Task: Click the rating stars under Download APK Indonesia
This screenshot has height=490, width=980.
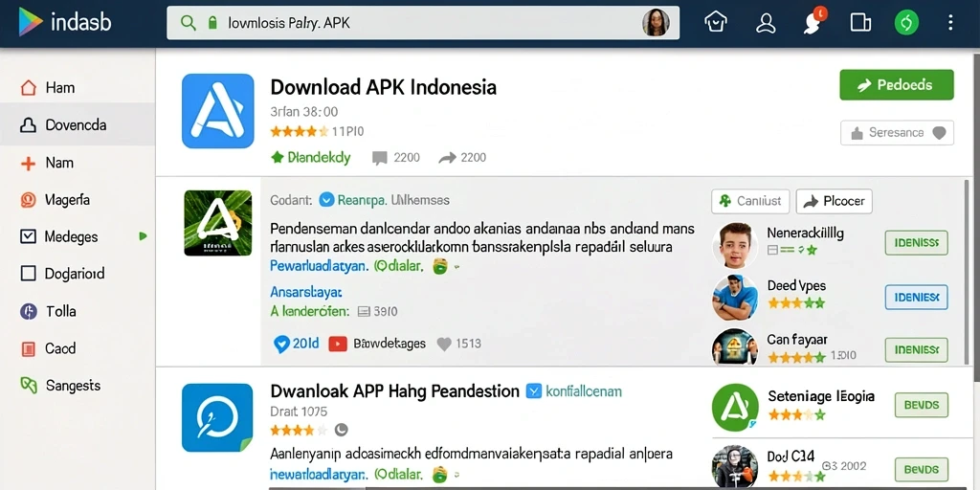Action: pos(299,131)
